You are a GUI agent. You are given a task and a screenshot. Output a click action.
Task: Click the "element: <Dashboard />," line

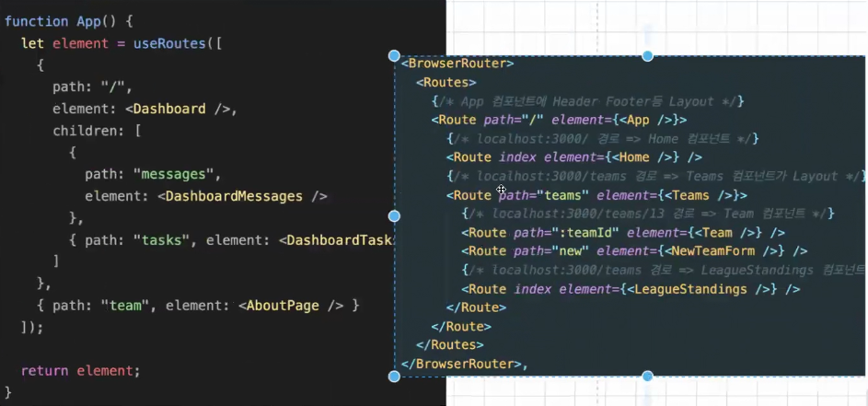click(x=145, y=110)
